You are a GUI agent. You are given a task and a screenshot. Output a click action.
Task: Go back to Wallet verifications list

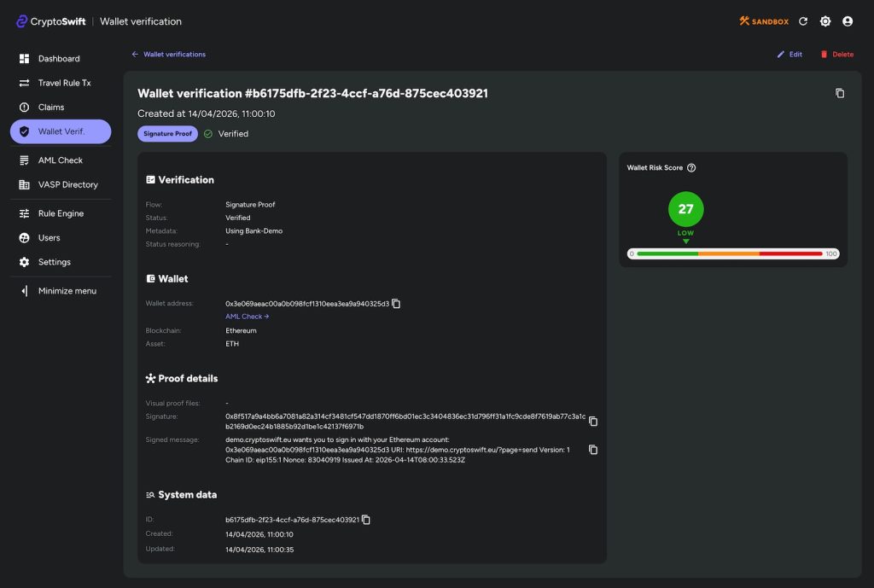pyautogui.click(x=169, y=55)
